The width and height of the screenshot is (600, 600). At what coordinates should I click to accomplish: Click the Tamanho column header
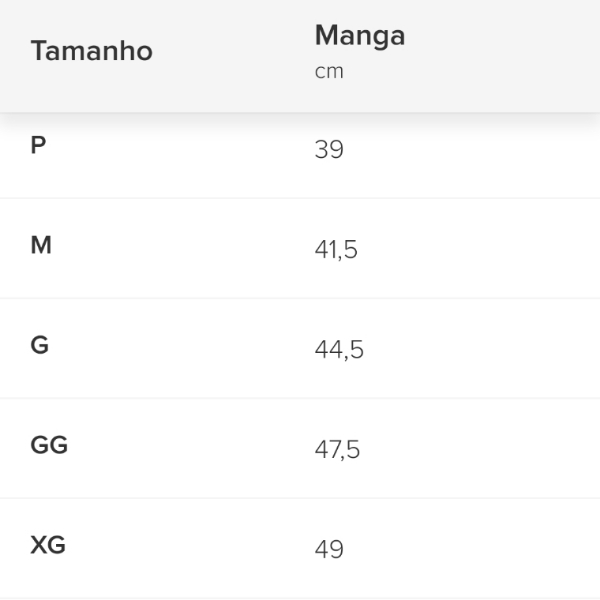point(91,51)
